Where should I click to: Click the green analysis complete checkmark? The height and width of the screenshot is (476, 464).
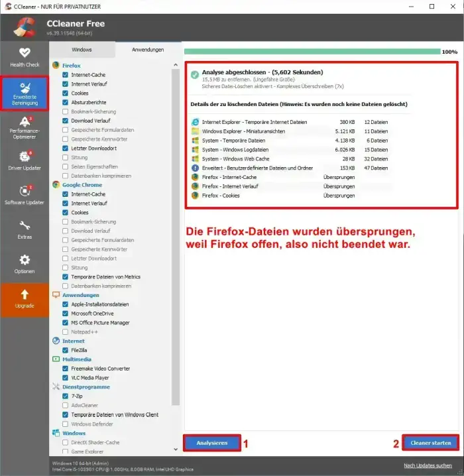195,74
